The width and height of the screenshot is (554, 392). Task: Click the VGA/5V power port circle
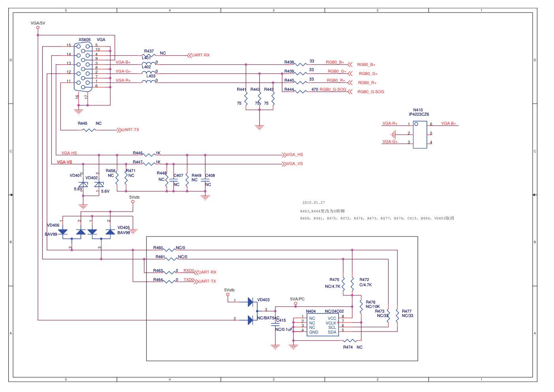[38, 28]
